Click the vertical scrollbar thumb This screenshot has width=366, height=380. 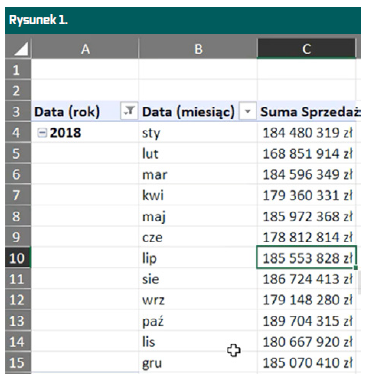pyautogui.click(x=359, y=283)
